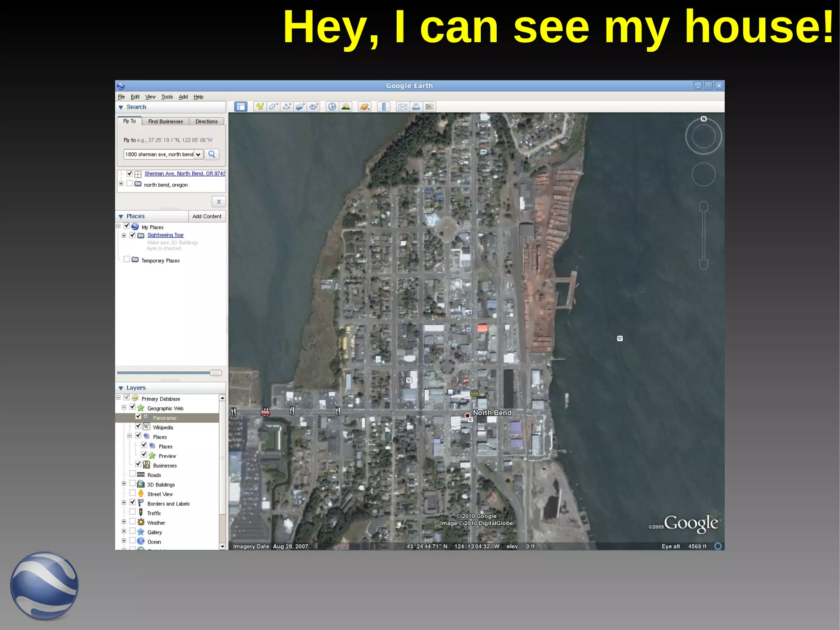840x630 pixels.
Task: Select the Add Polygon tool
Action: (x=273, y=107)
